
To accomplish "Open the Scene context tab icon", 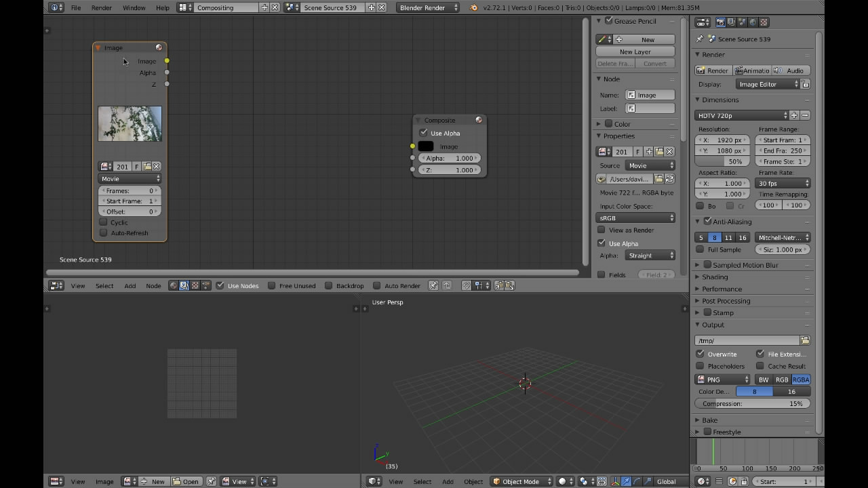I will pos(742,22).
